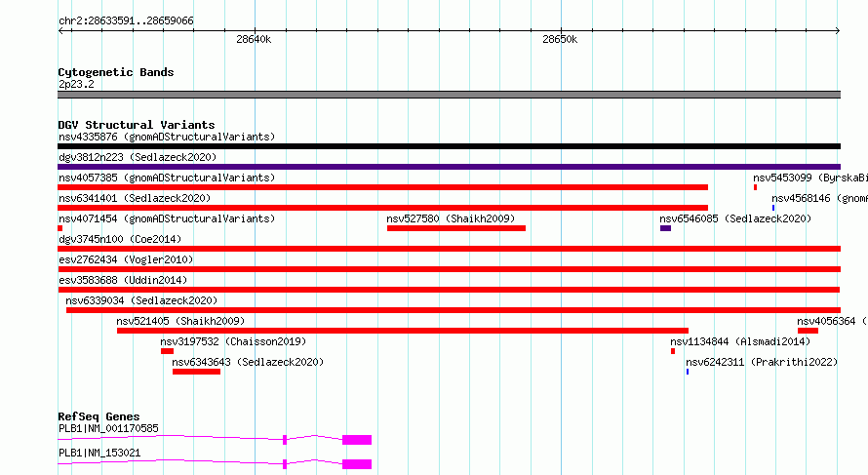
Task: Click the large exon block of PLB1|NM_001170585
Action: [x=357, y=440]
